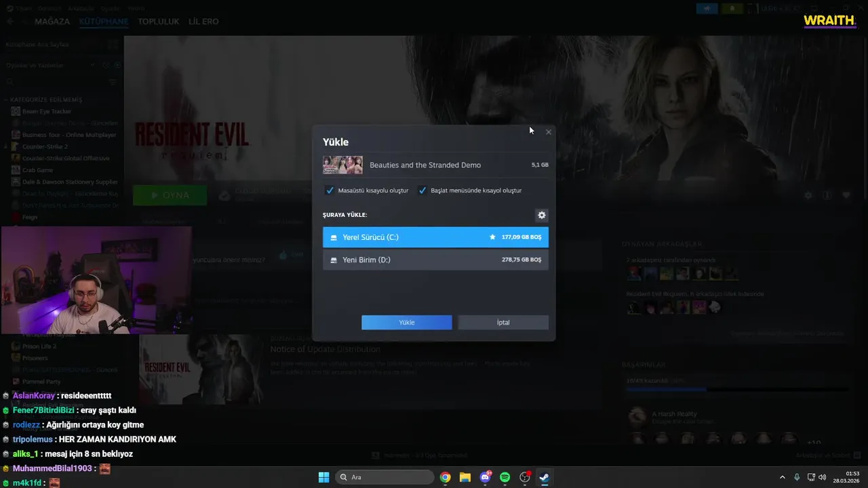
Task: Open MAĞAZA tab in Steam window
Action: [52, 22]
